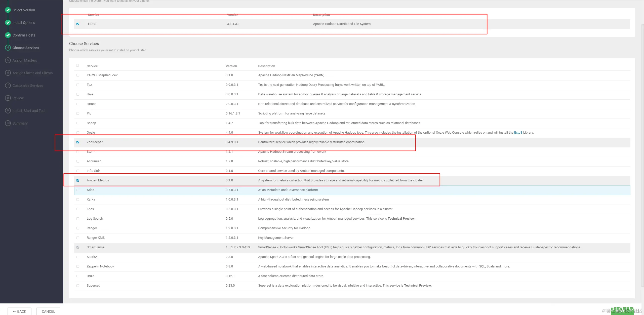Image resolution: width=644 pixels, height=315 pixels.
Task: Uncheck the ZooKeeper service checkbox
Action: pos(78,142)
